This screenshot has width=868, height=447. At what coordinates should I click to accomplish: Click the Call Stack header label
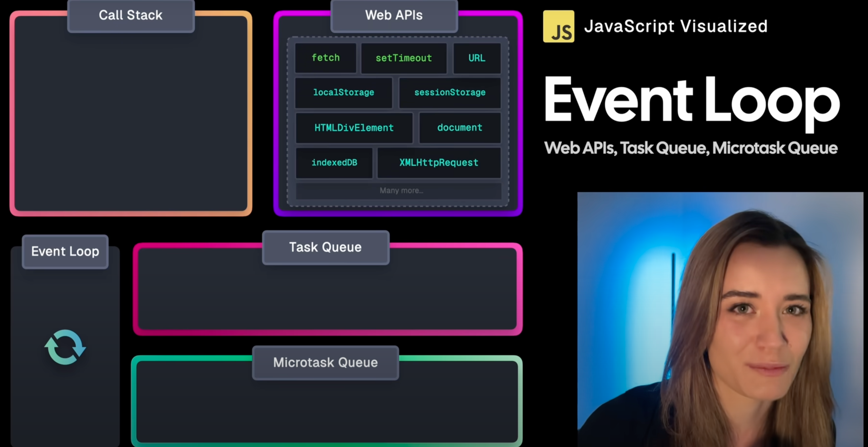(131, 16)
